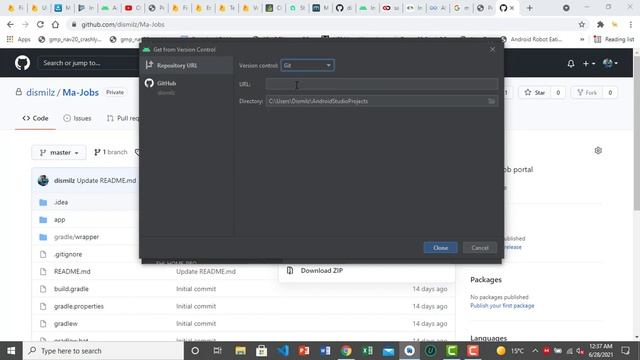Viewport: 640px width, 360px height.
Task: Open browser extensions puzzle icon
Action: point(600,24)
